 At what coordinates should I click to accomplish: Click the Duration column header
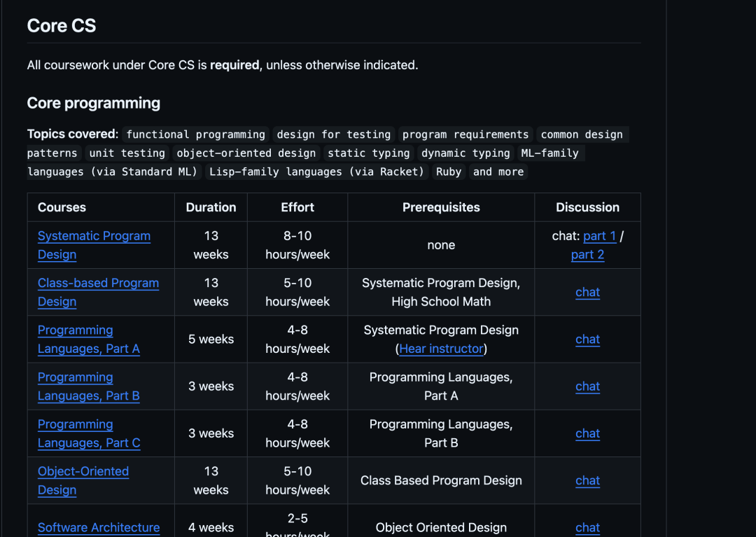pyautogui.click(x=211, y=207)
